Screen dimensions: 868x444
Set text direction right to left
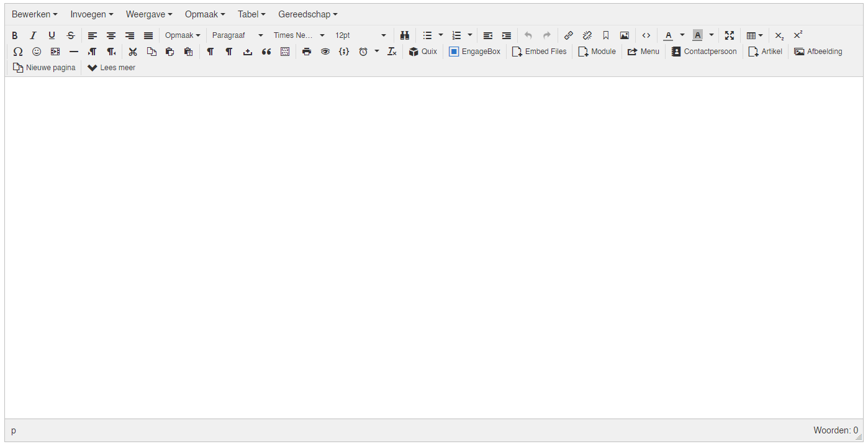[111, 52]
